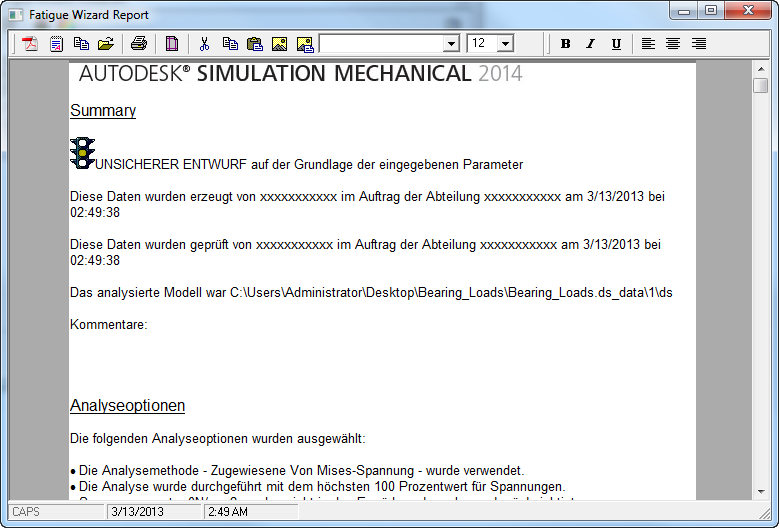The image size is (779, 528).
Task: Align text left
Action: pyautogui.click(x=648, y=44)
